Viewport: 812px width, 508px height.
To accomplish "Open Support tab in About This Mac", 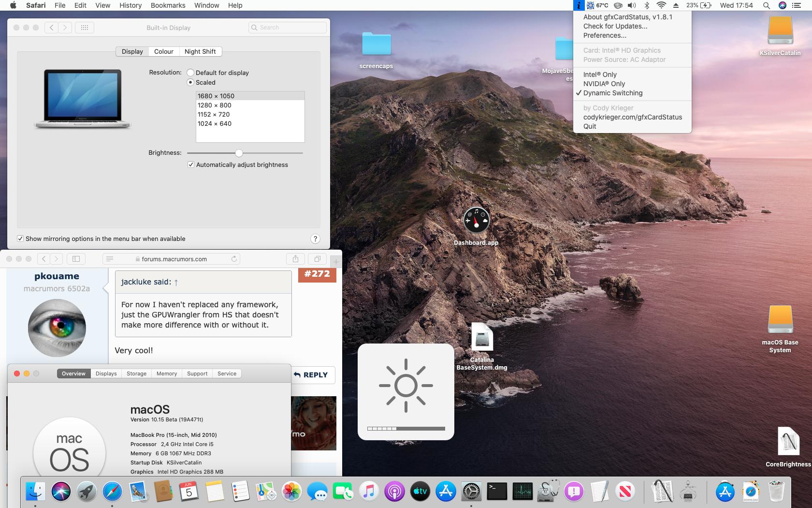I will pos(197,374).
